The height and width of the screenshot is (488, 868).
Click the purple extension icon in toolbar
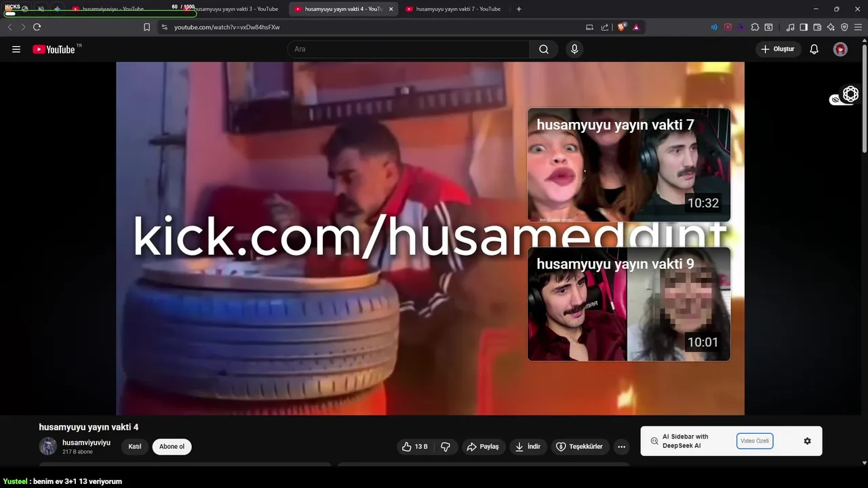tap(741, 27)
